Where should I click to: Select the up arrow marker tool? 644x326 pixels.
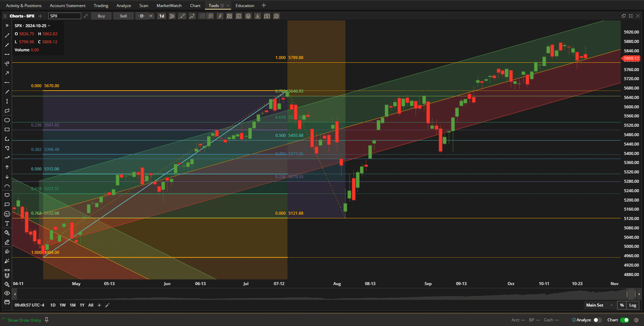coord(7,167)
